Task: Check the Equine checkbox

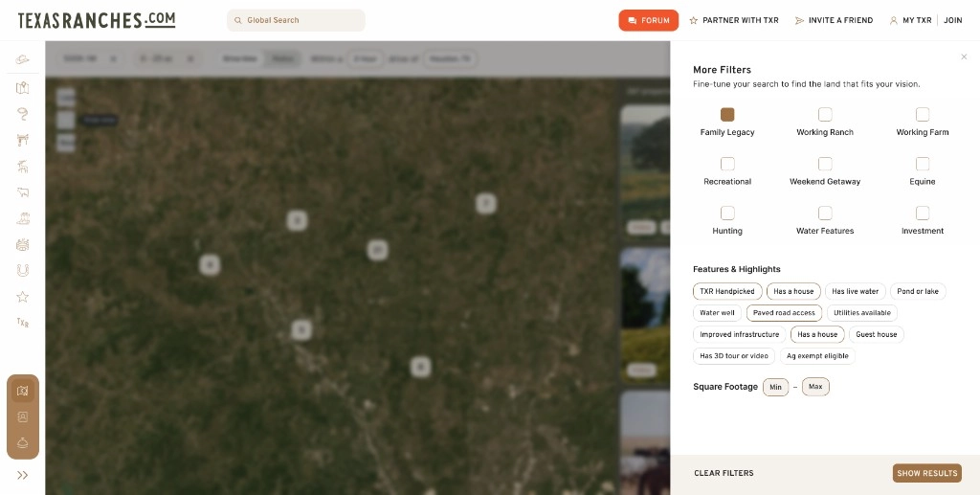Action: point(923,164)
